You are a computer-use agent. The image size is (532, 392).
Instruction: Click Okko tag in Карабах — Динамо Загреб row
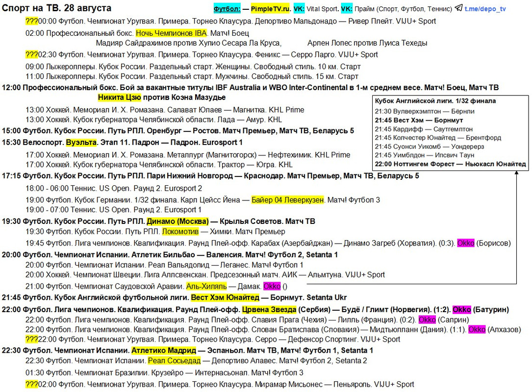click(x=465, y=243)
